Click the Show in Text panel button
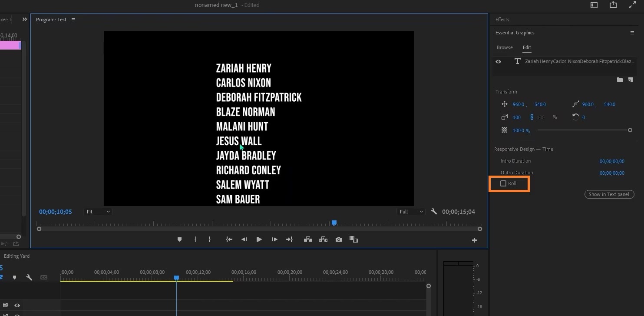This screenshot has height=316, width=644. pos(609,194)
